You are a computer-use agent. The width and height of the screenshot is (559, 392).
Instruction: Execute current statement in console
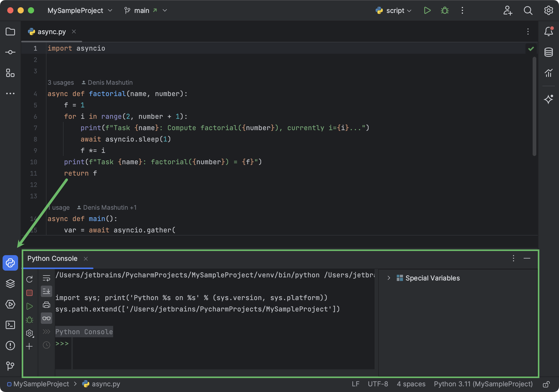(29, 306)
